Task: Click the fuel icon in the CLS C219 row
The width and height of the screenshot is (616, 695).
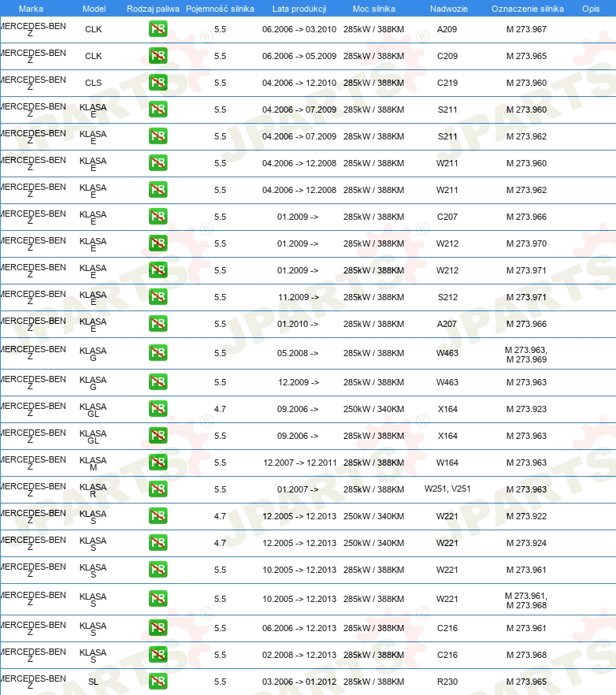Action: click(x=158, y=83)
